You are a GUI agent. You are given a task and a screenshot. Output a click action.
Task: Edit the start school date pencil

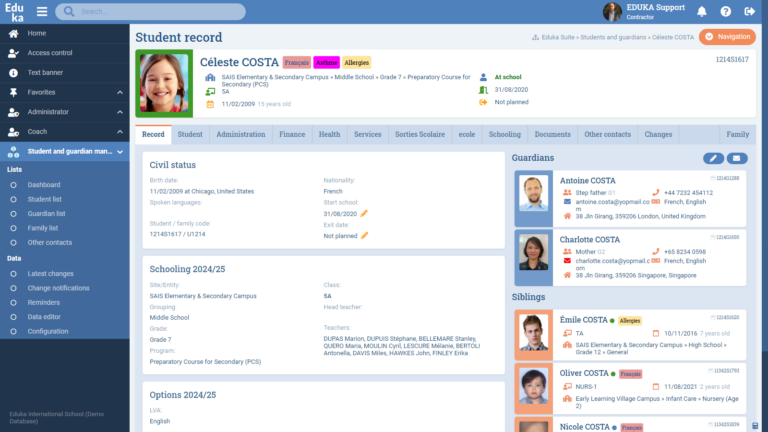point(365,213)
